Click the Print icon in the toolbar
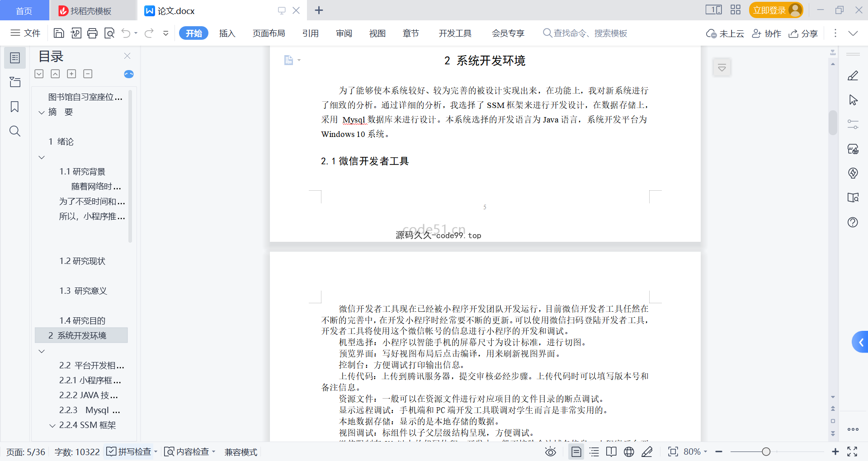The image size is (868, 461). pyautogui.click(x=92, y=33)
